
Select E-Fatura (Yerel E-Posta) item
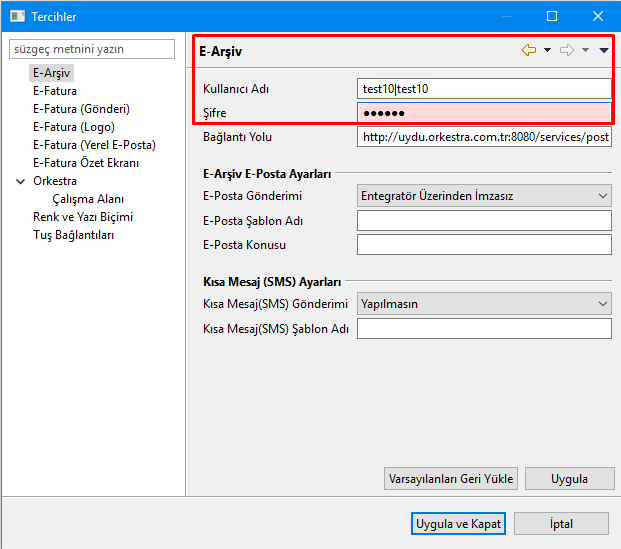pyautogui.click(x=94, y=145)
